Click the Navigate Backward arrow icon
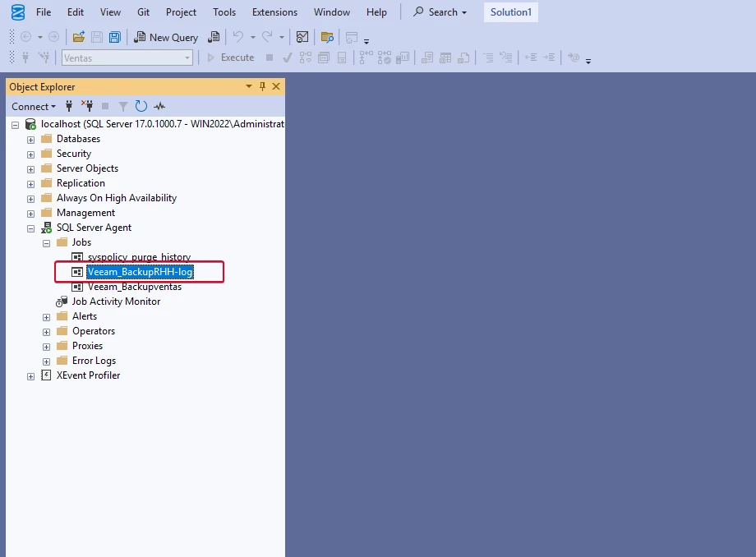The image size is (756, 557). (26, 37)
